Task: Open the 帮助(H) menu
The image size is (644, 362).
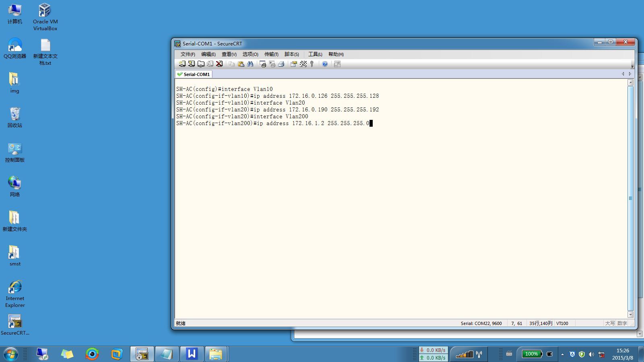Action: (x=336, y=54)
